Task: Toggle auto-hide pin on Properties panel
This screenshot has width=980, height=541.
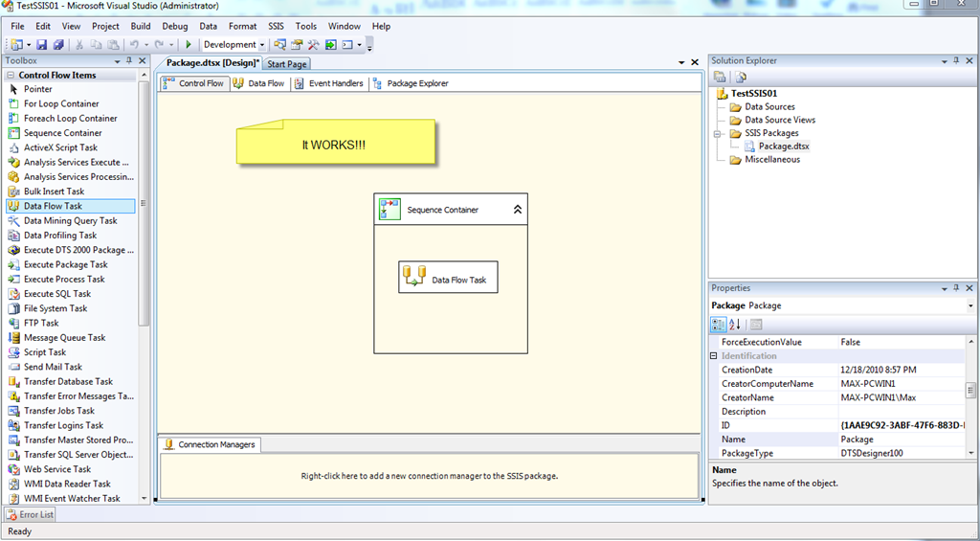Action: (957, 288)
